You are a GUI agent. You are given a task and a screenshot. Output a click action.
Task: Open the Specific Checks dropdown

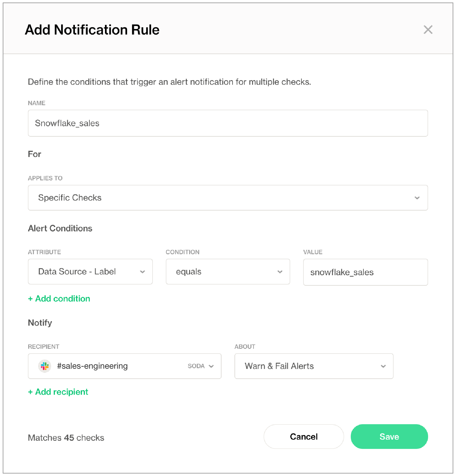(227, 198)
